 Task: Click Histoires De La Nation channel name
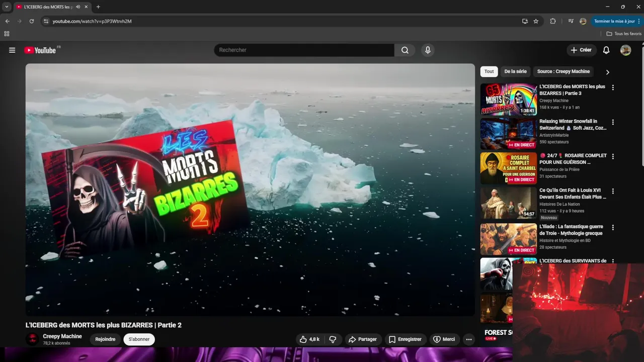pos(559,204)
